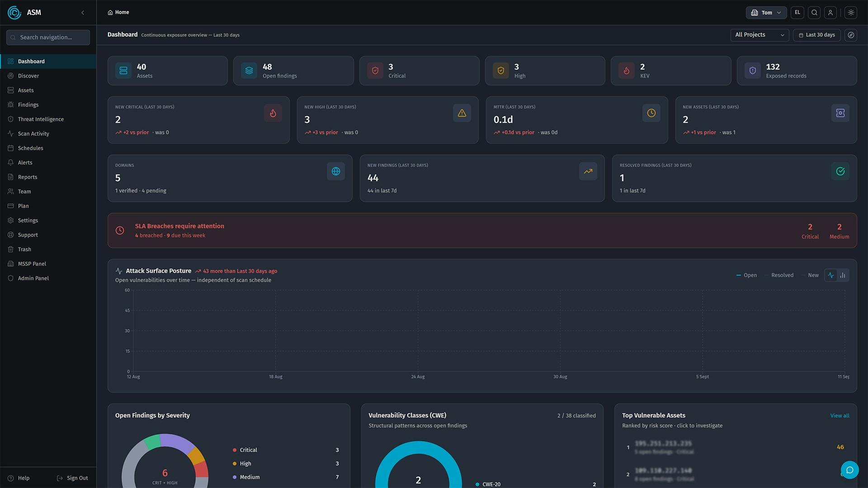Click the Alerts bell icon

tap(11, 163)
